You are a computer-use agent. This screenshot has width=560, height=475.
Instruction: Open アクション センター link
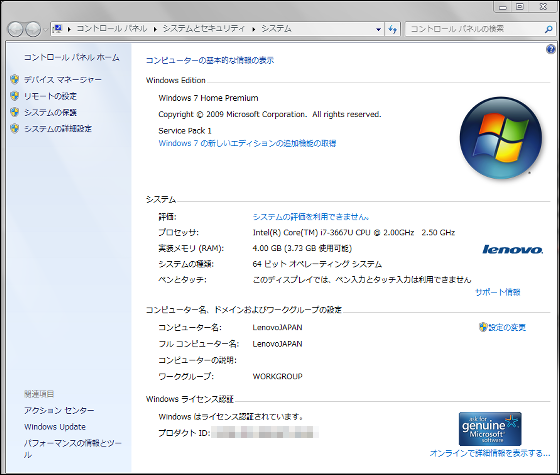[59, 410]
